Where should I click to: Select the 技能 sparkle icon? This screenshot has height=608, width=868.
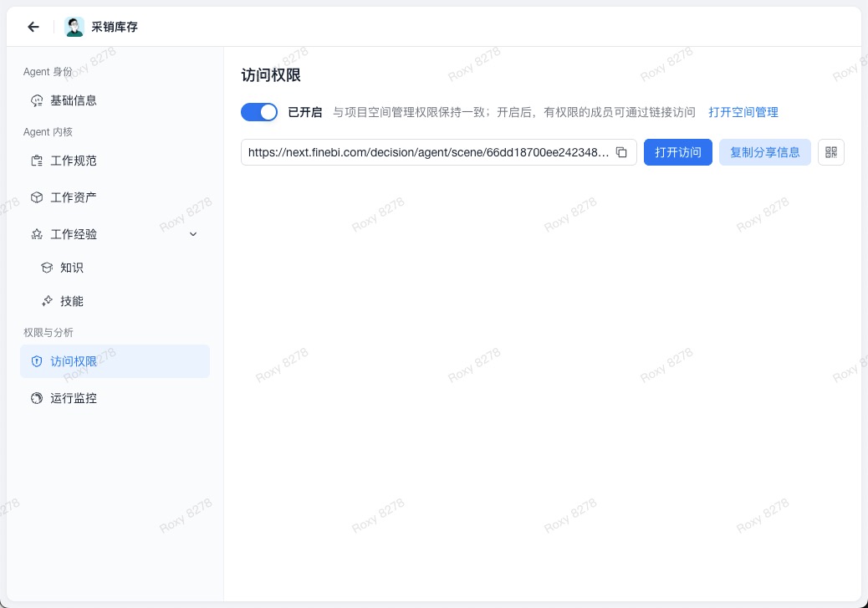coord(47,301)
